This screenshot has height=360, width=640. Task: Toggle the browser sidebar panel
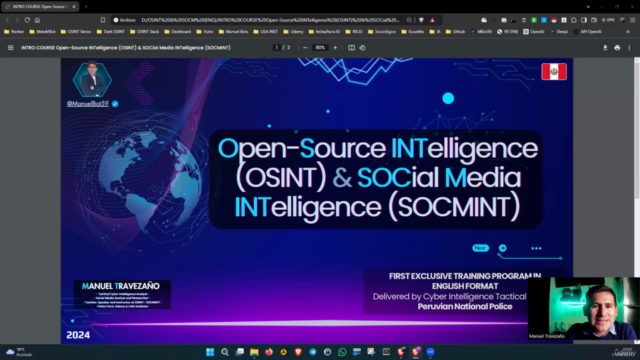pyautogui.click(x=584, y=20)
